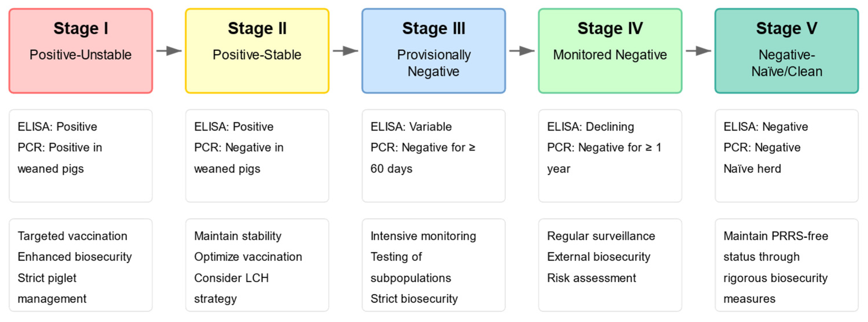
Task: Click the teal Stage V Negative-Naïve/Clean box
Action: pos(786,51)
